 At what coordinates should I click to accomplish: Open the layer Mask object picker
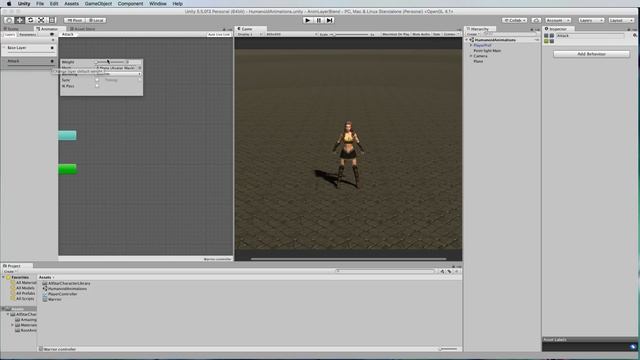[x=140, y=68]
